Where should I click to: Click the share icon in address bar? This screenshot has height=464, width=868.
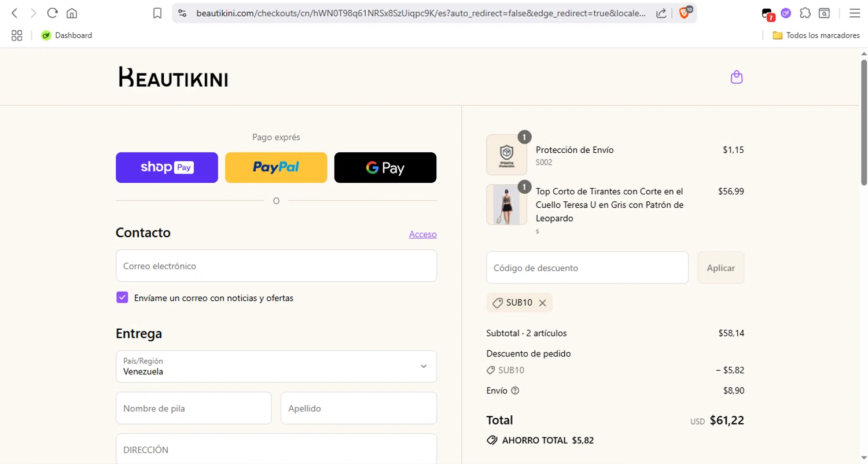click(661, 13)
